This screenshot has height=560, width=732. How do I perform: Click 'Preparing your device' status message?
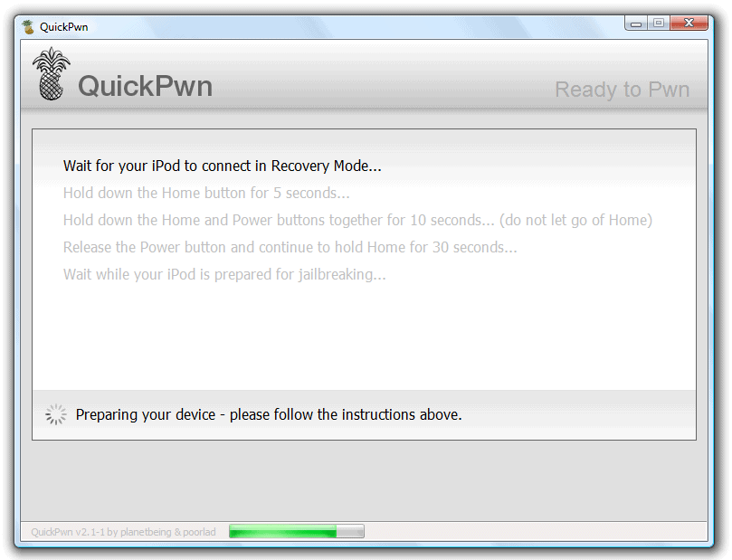click(x=269, y=415)
